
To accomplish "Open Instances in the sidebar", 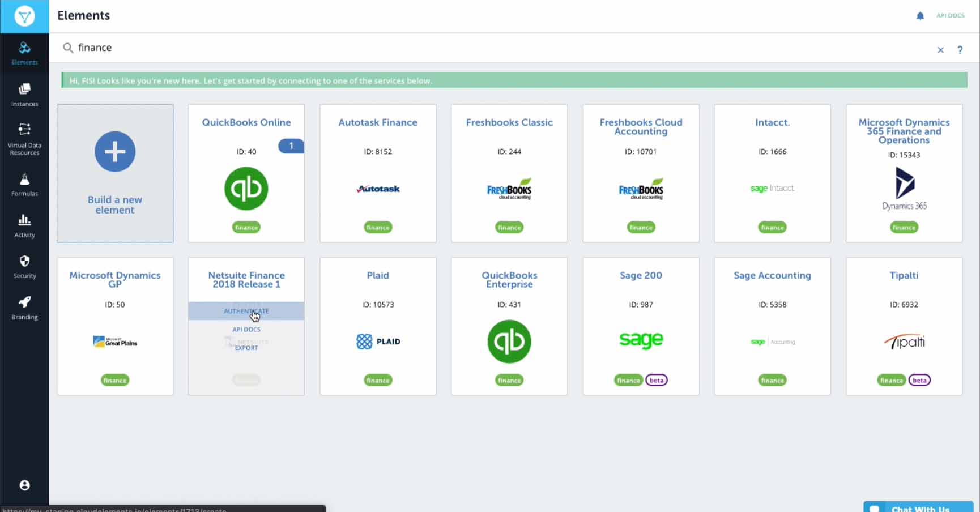I will click(x=24, y=95).
